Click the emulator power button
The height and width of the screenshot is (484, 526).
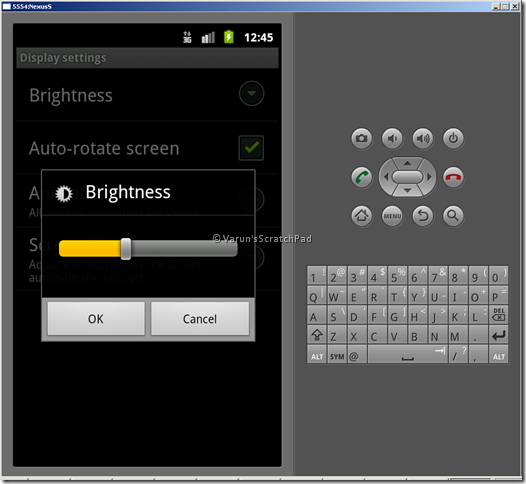pyautogui.click(x=453, y=138)
